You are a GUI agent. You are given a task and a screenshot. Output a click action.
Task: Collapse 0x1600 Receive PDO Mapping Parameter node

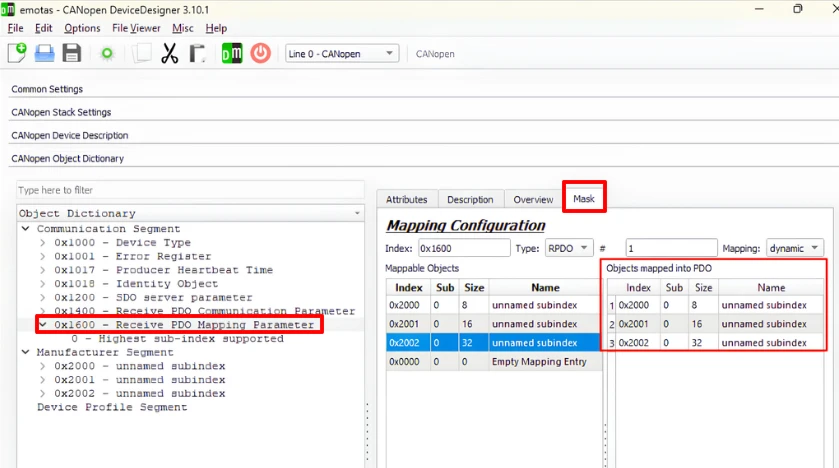pos(43,325)
